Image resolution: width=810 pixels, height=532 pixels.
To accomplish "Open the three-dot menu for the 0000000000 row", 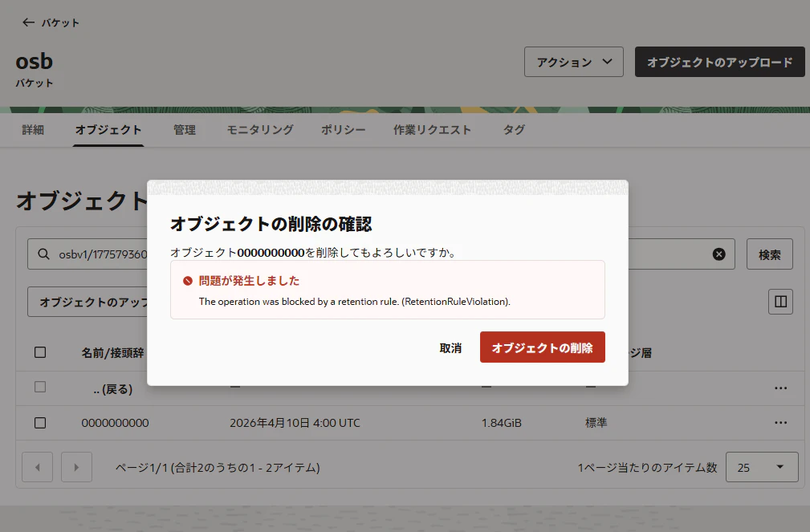I will point(780,423).
